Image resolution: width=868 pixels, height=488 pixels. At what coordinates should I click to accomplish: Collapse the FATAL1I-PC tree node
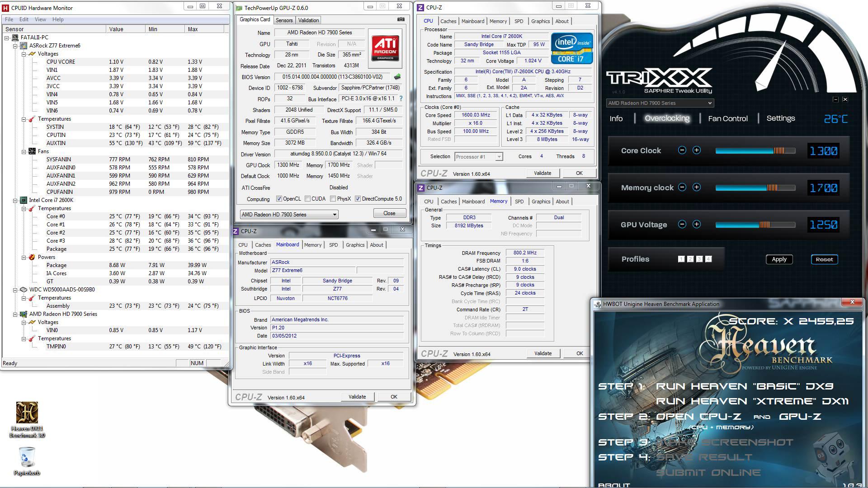pos(7,38)
